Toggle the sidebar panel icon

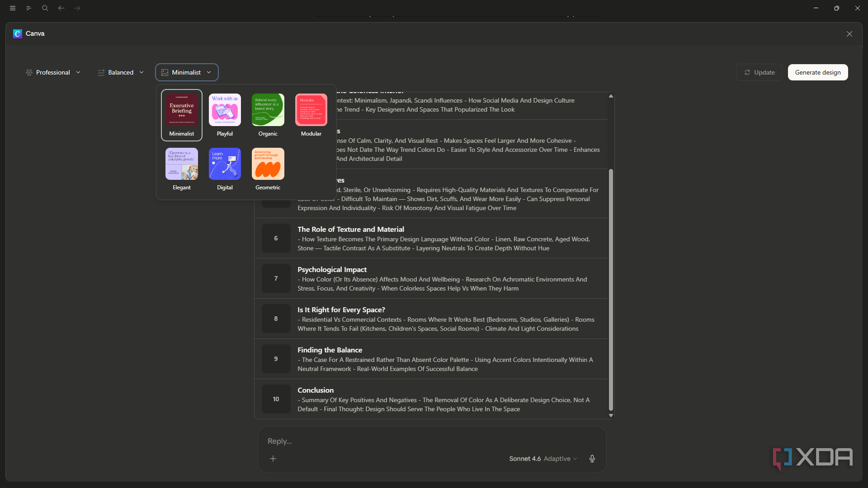click(x=29, y=8)
